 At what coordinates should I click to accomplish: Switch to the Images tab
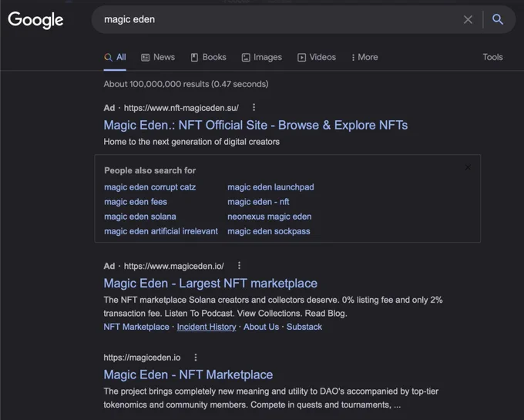(262, 58)
